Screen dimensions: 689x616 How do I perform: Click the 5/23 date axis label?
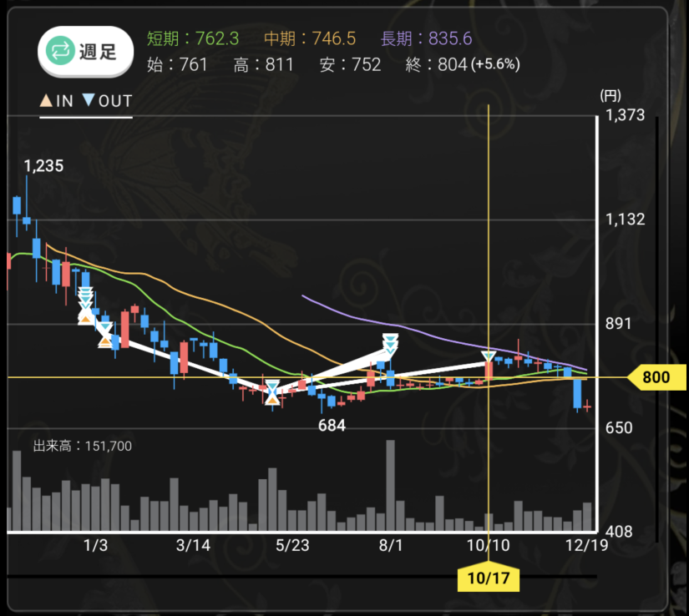[x=292, y=545]
